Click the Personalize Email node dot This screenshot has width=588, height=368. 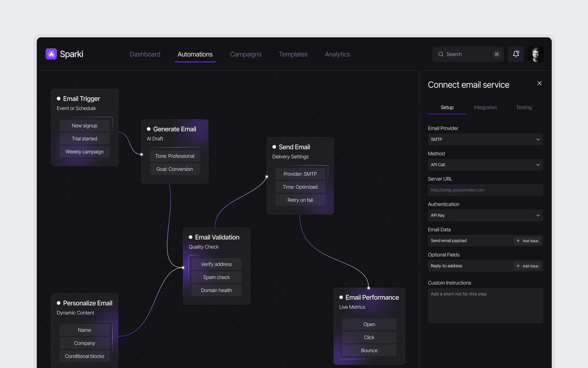[59, 303]
